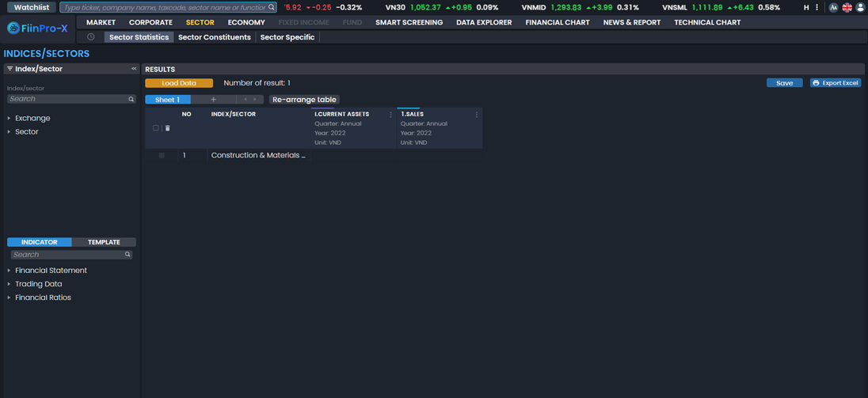Switch to the TEMPLATE toggle

coord(104,242)
